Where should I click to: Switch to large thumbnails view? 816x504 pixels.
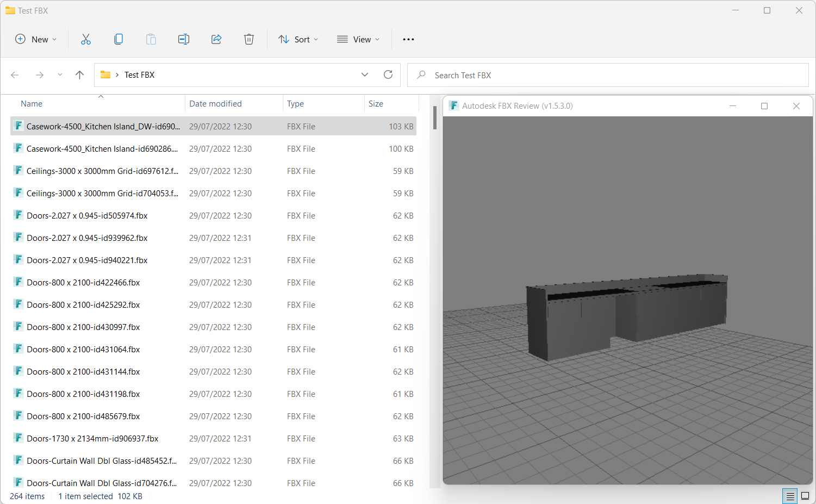805,496
